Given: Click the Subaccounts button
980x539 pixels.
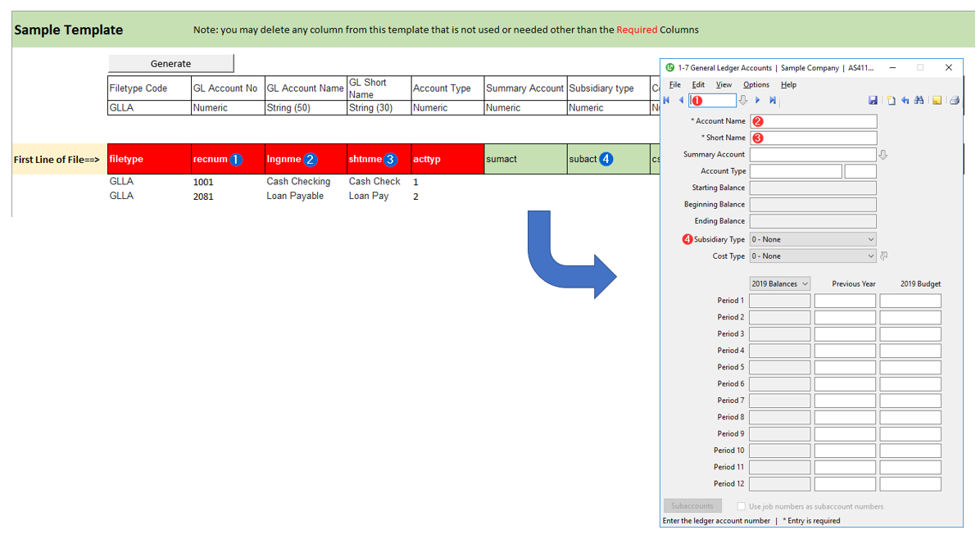Looking at the screenshot, I should [x=692, y=506].
